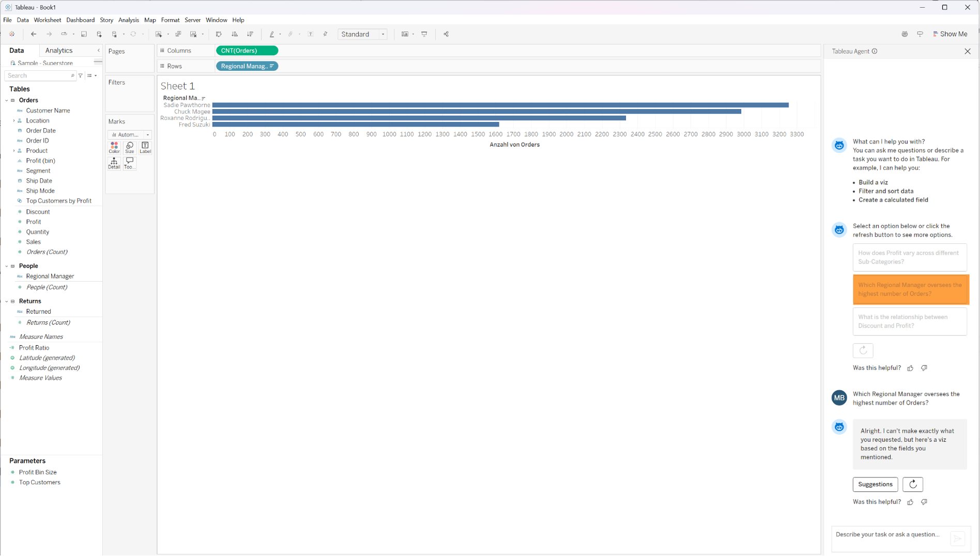Open the Detail card in Marks
This screenshot has height=556, width=980.
pyautogui.click(x=114, y=163)
